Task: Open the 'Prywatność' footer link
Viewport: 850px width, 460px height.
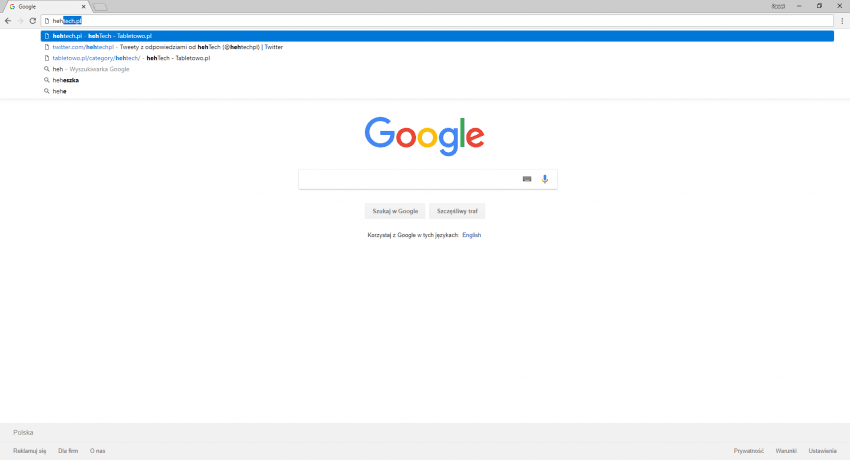Action: pos(749,451)
